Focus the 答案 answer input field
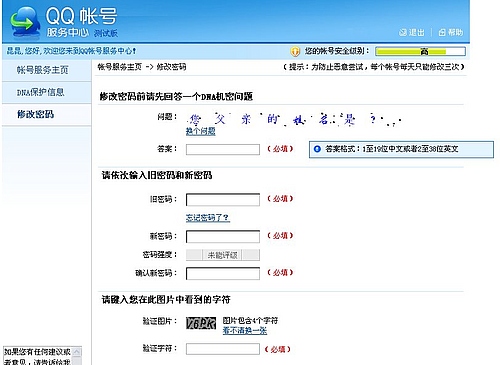500x365 pixels. [223, 149]
